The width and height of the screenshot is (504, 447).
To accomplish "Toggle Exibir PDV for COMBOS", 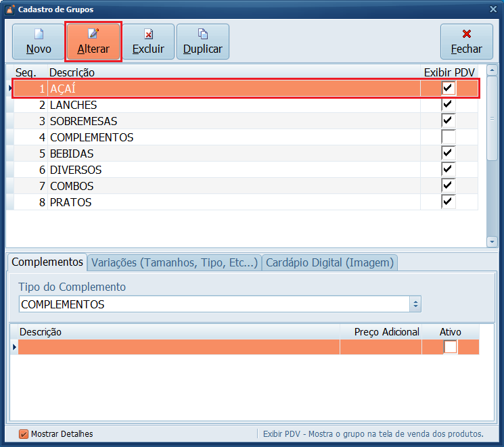I will click(448, 185).
